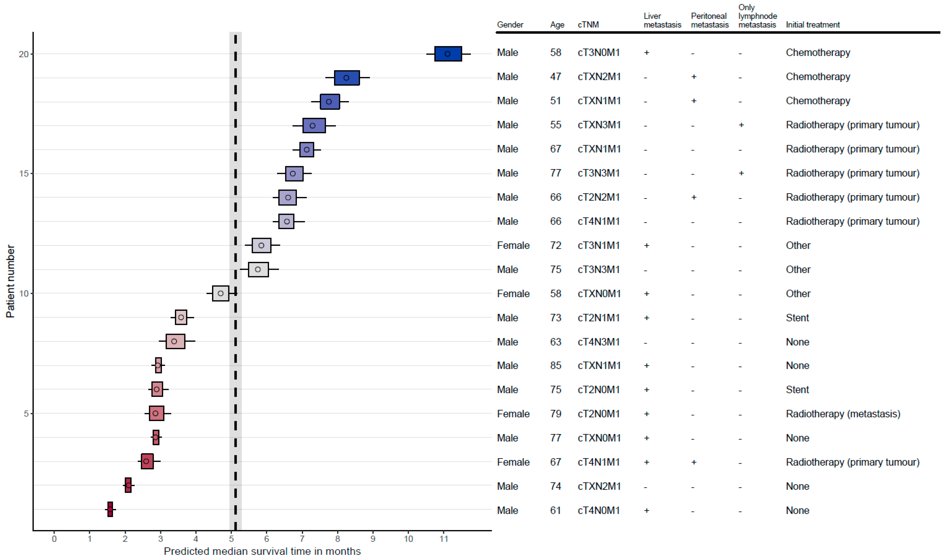Image resolution: width=944 pixels, height=560 pixels.
Task: Click the dark blue box for patient 20
Action: point(448,54)
